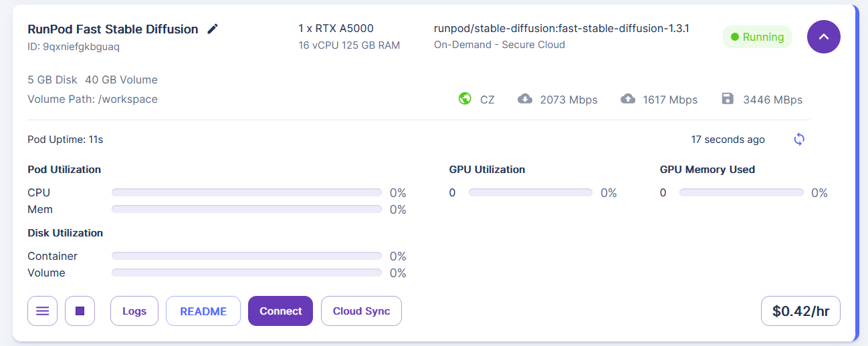Click the pencil icon to rename pod
868x346 pixels.
[213, 29]
